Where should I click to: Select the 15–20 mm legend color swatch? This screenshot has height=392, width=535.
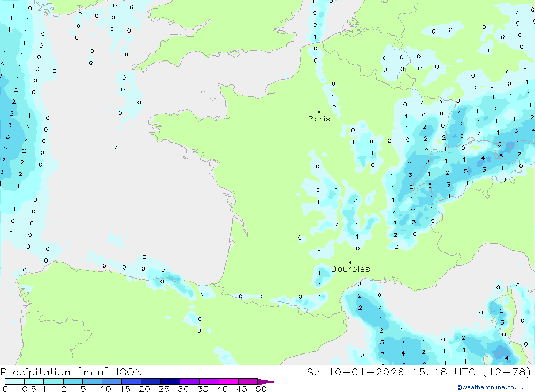131,381
